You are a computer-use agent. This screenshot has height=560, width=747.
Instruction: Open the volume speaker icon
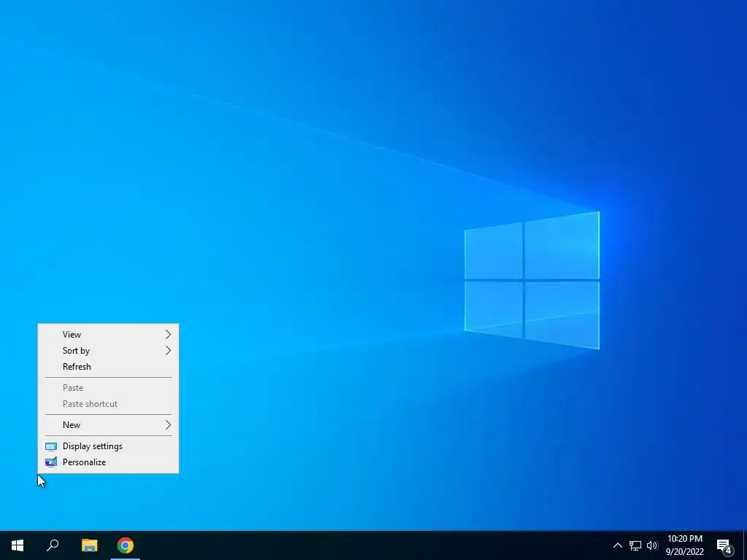pos(651,545)
